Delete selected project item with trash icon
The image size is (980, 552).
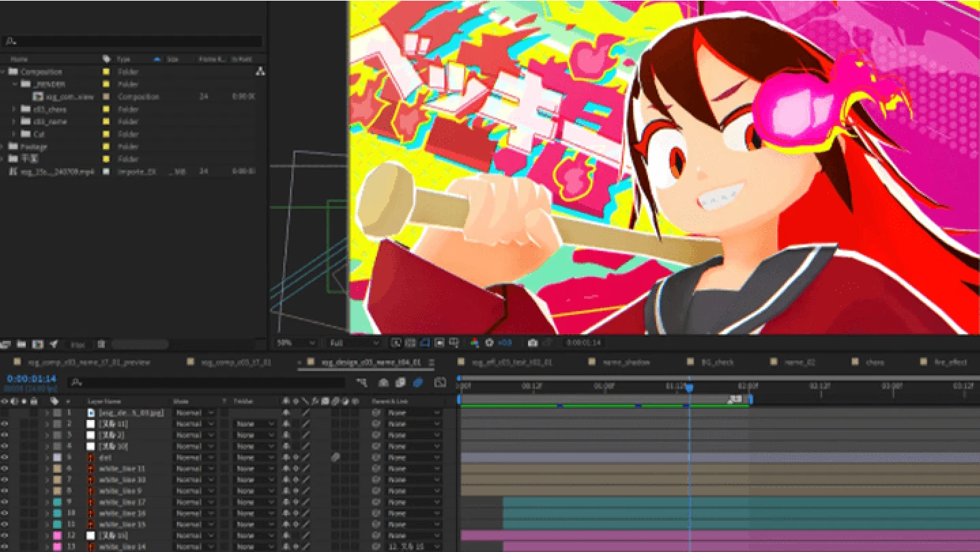point(101,344)
